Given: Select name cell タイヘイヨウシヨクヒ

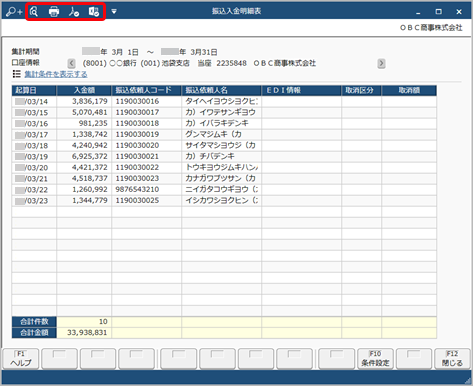Looking at the screenshot, I should tap(221, 101).
